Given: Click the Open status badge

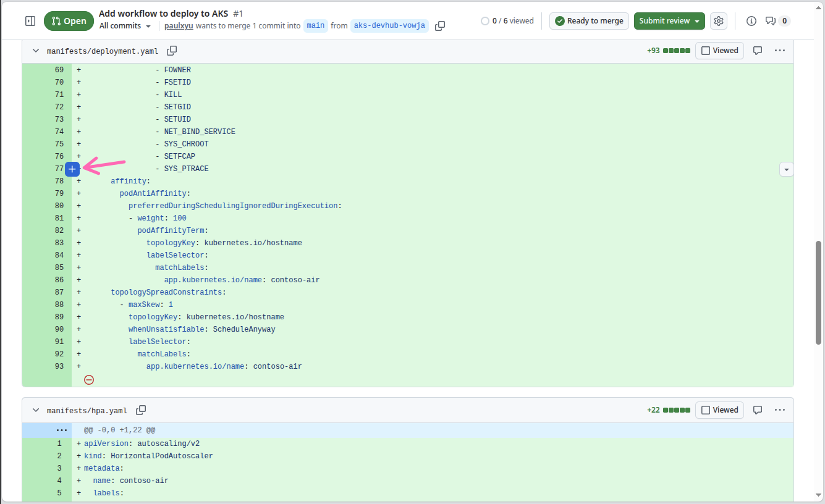Looking at the screenshot, I should (x=69, y=21).
